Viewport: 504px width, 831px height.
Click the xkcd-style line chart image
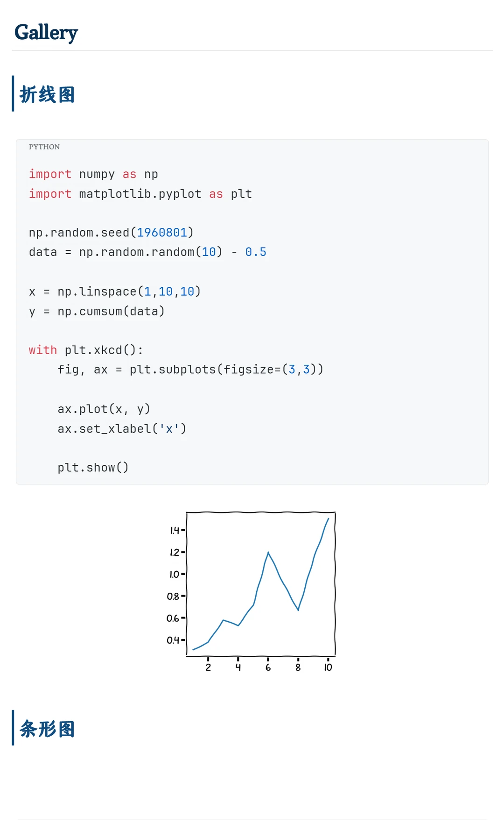tap(252, 592)
